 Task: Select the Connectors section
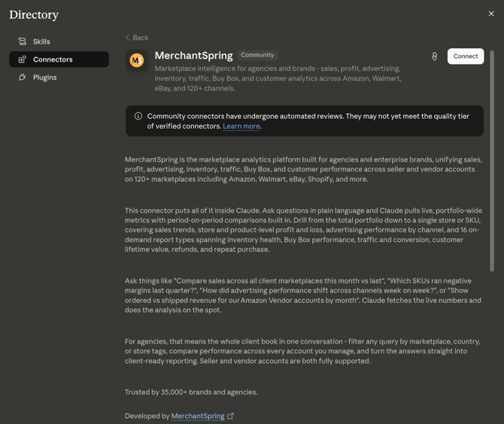(x=59, y=59)
